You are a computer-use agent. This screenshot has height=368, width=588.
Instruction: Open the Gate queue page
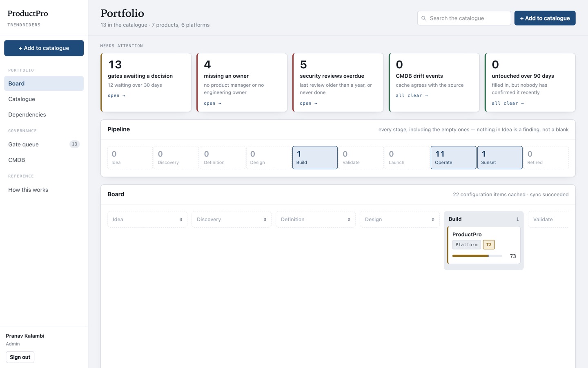click(44, 144)
